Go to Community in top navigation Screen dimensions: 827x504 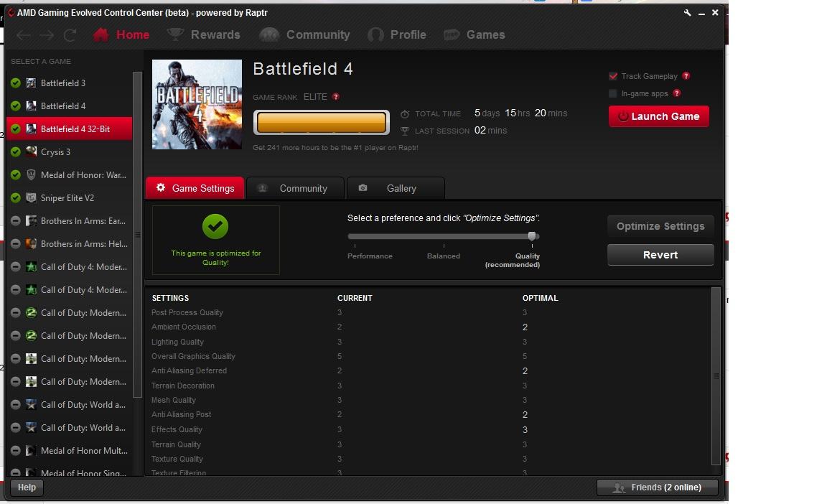(x=305, y=34)
